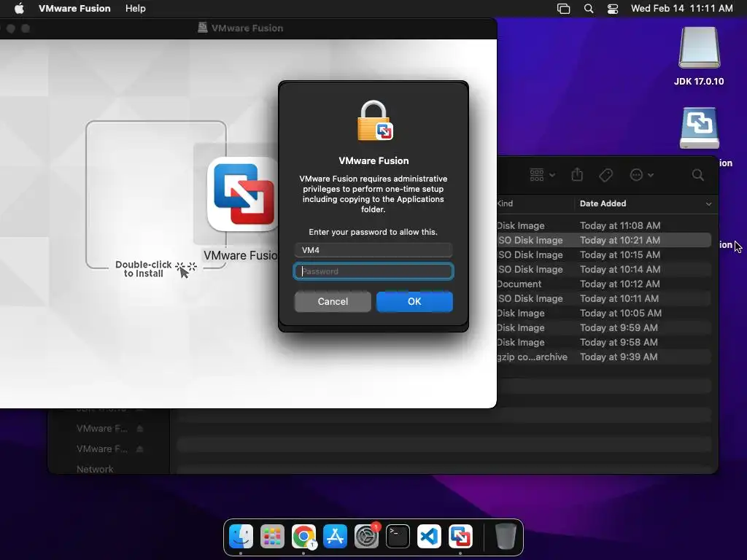Click the Share icon in Finder toolbar
747x560 pixels.
577,175
